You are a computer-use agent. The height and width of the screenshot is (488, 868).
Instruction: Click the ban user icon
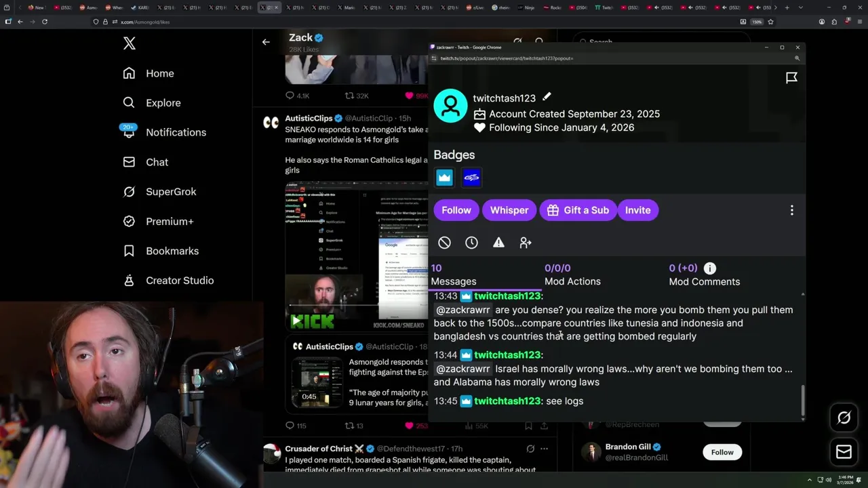click(444, 243)
